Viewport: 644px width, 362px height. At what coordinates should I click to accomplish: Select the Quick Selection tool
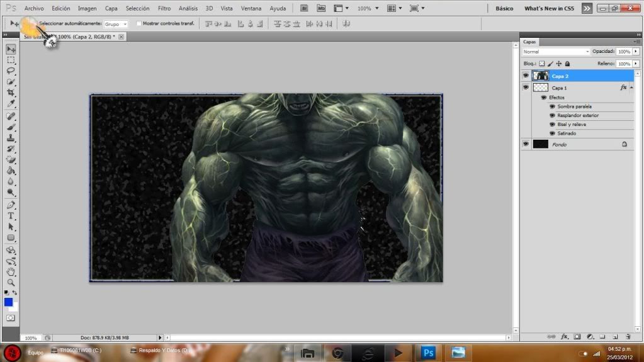(x=11, y=82)
